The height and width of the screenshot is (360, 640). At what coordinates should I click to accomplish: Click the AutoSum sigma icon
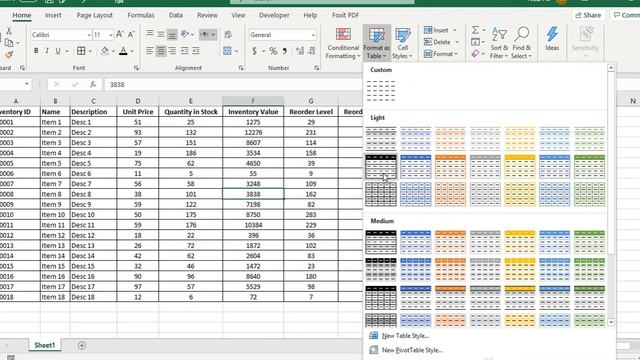[476, 30]
